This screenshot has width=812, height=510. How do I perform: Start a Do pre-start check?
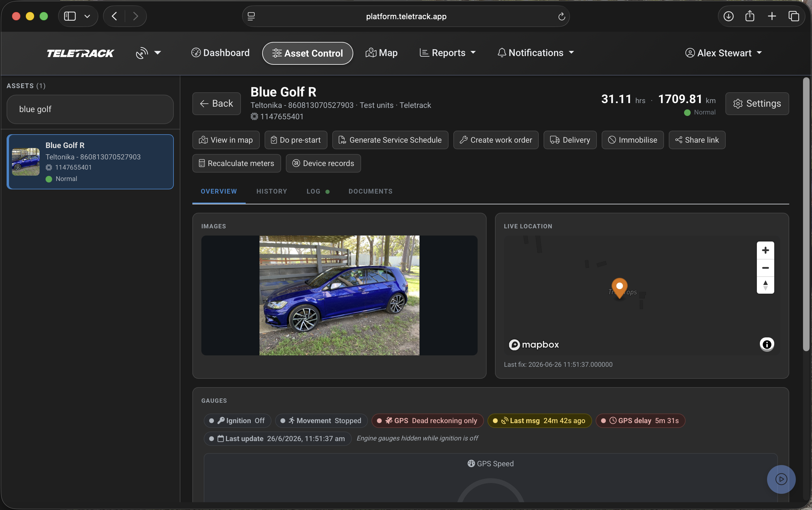296,140
